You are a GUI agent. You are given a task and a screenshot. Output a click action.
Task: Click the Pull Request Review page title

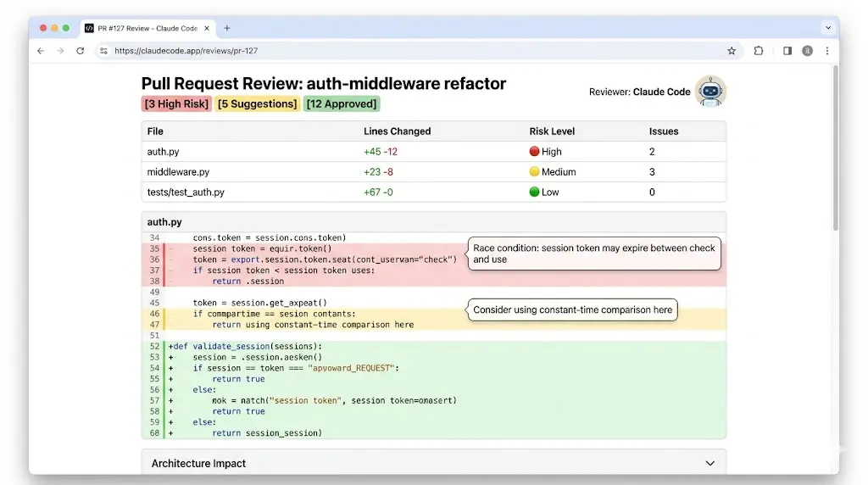coord(323,84)
